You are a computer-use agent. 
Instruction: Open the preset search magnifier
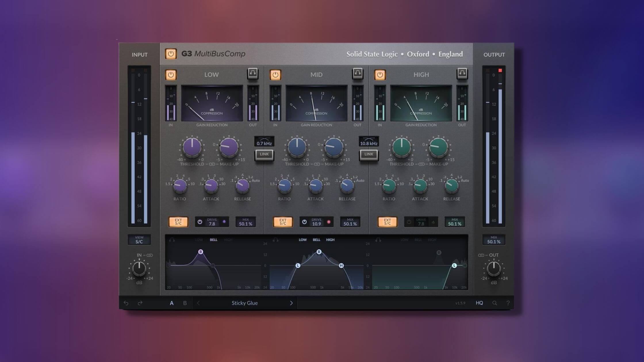tap(494, 303)
